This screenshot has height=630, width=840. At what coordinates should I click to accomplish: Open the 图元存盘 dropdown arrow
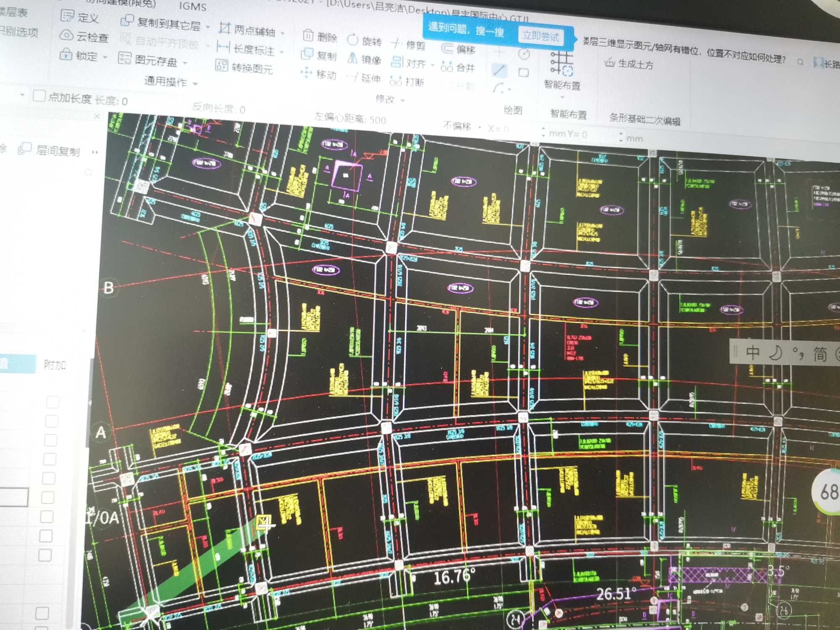[x=185, y=63]
